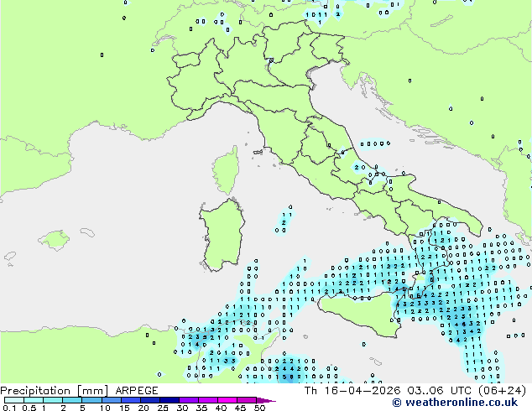Click the '(06+24)' forecast run text
The width and height of the screenshot is (532, 411).
pos(502,391)
